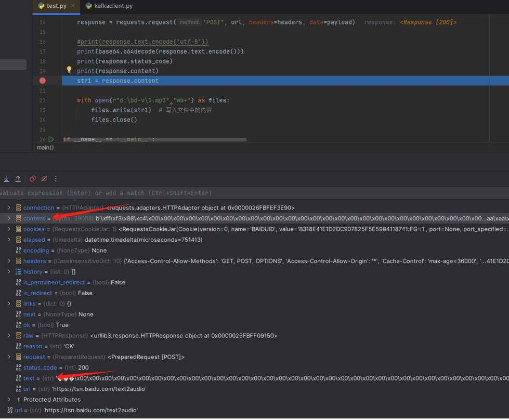
Task: Expand the request variable entry
Action: point(8,357)
